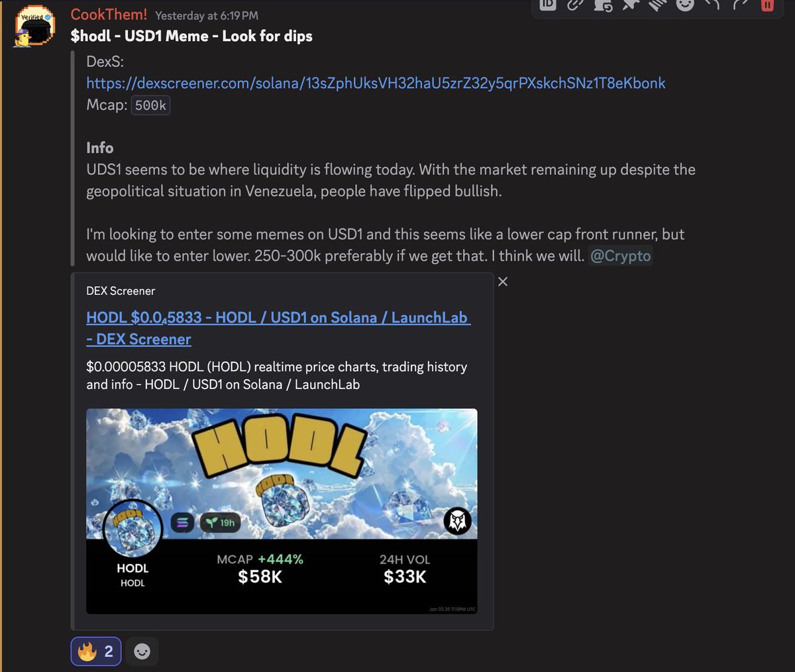Open the HODL banner image preview
The width and height of the screenshot is (795, 672).
click(x=282, y=511)
